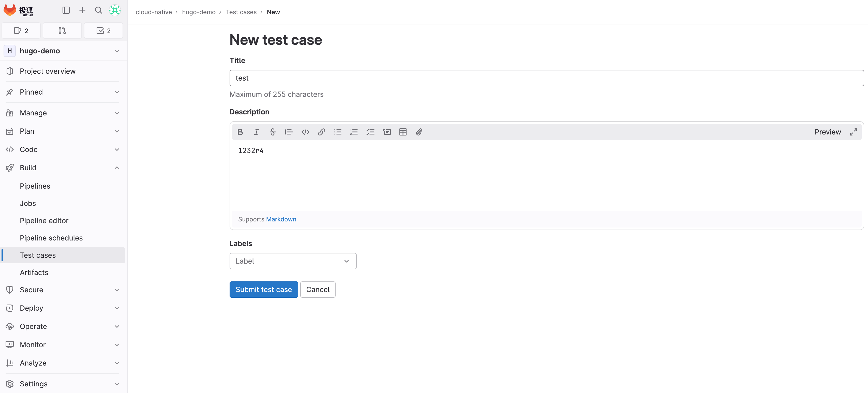Viewport: 868px width, 393px height.
Task: Go to Artifacts sidebar item
Action: pyautogui.click(x=34, y=273)
